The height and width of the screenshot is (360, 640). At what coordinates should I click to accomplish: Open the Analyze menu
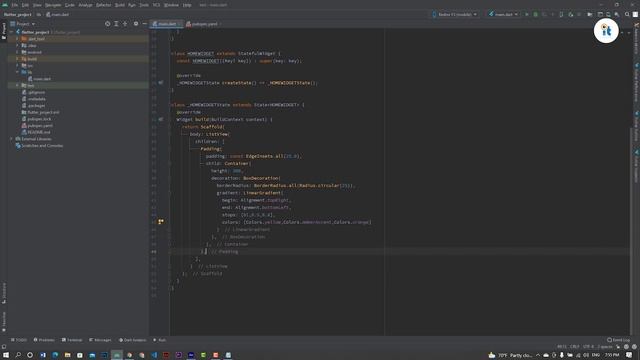[85, 5]
